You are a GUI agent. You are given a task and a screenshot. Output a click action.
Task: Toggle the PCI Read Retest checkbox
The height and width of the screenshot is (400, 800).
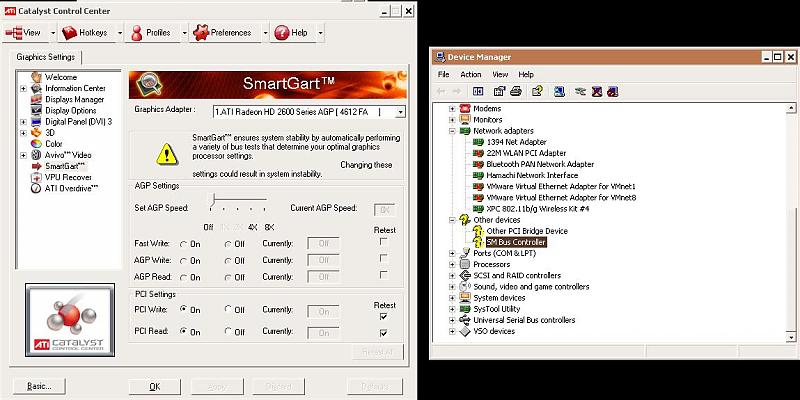tap(384, 333)
